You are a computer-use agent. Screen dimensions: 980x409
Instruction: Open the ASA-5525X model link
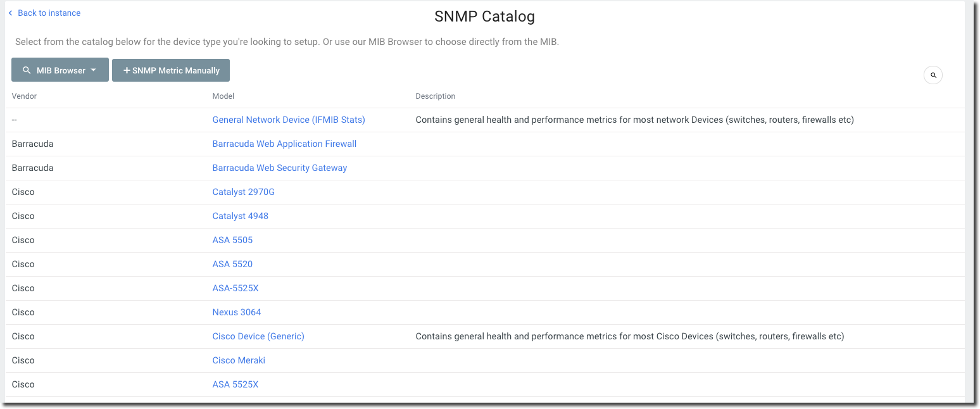[236, 288]
